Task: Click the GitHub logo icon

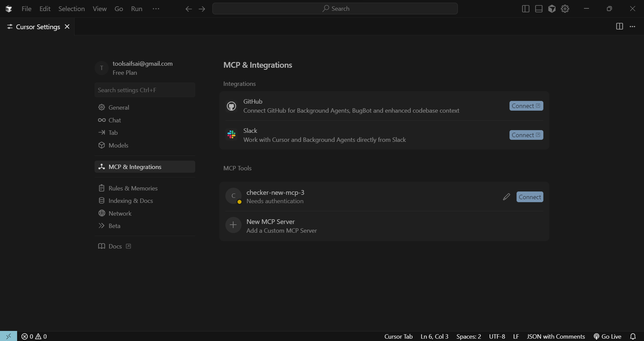Action: click(231, 106)
